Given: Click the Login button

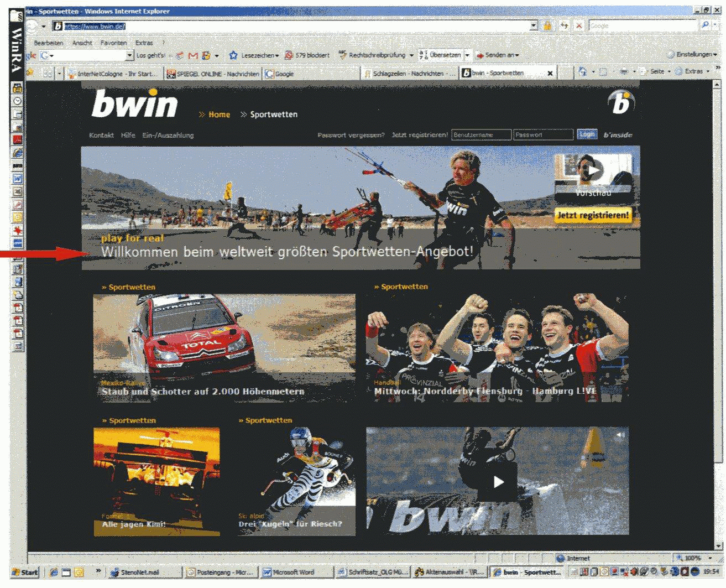Looking at the screenshot, I should (x=587, y=134).
